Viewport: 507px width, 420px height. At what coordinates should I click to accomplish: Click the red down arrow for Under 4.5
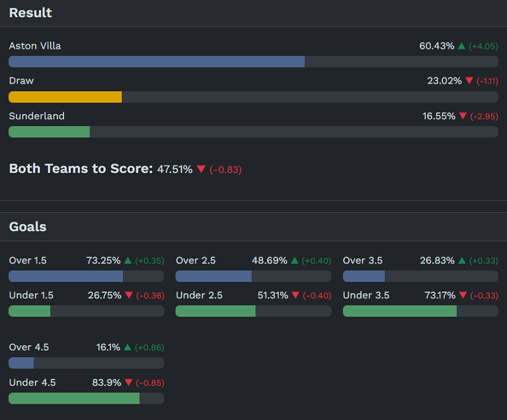129,383
